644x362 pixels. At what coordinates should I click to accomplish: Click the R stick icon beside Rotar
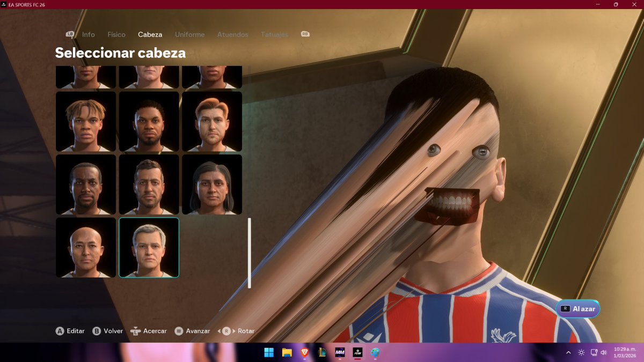click(226, 331)
